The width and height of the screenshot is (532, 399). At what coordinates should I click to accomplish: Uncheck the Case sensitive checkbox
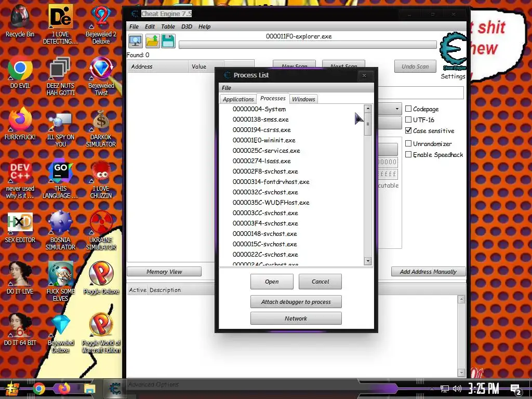(408, 130)
